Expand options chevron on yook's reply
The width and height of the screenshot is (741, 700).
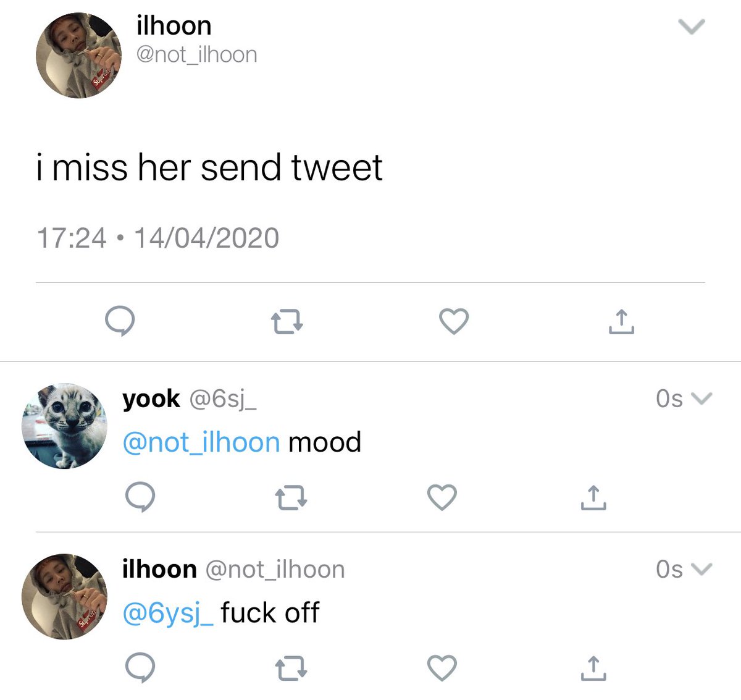pos(702,398)
